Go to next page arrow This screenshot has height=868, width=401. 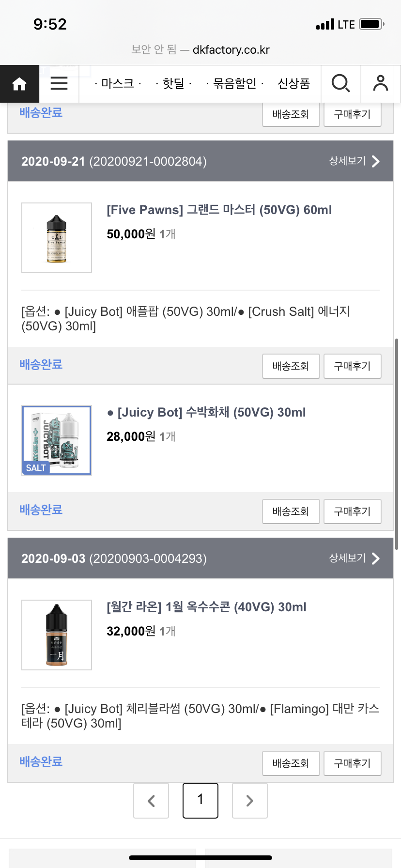tap(250, 801)
